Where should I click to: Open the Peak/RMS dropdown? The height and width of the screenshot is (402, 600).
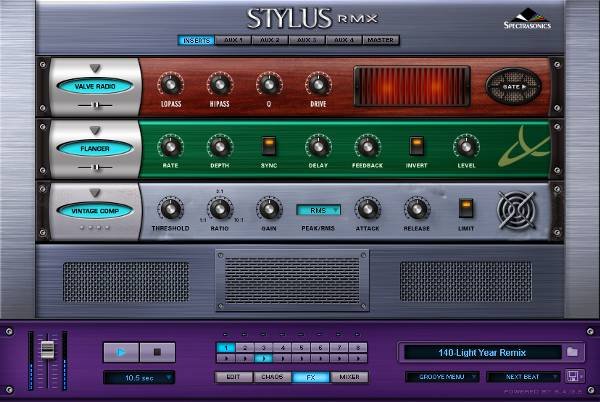(318, 210)
